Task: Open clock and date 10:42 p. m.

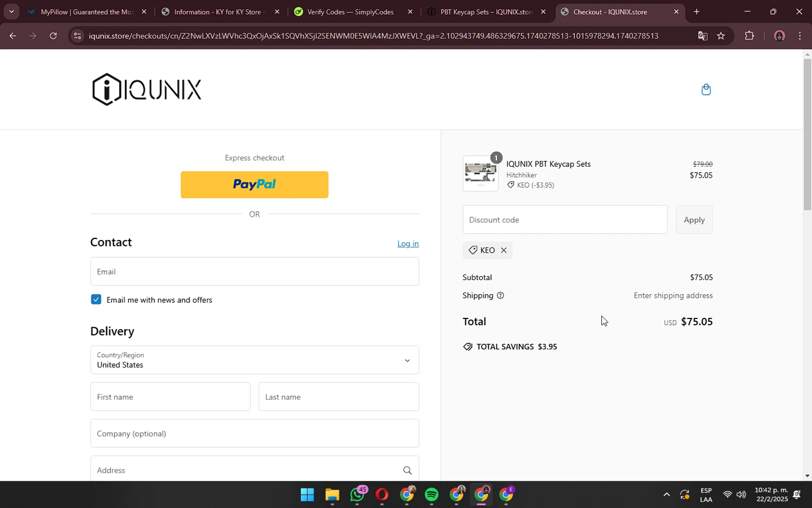Action: [771, 494]
